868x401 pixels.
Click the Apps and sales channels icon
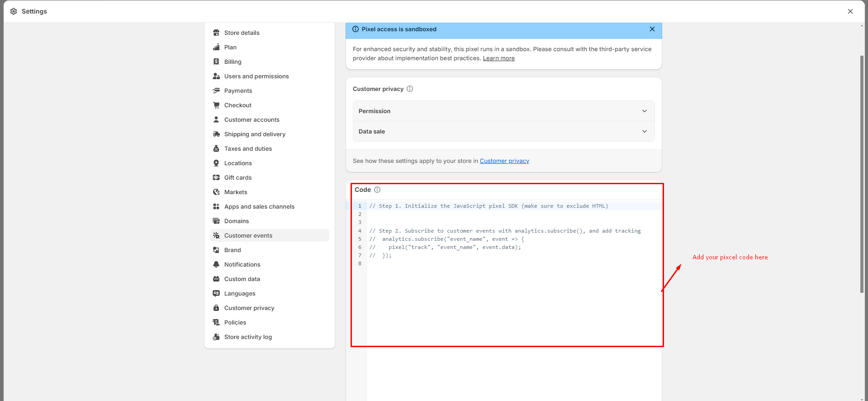coord(216,206)
